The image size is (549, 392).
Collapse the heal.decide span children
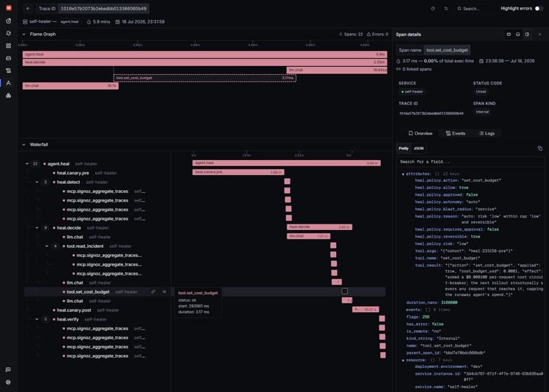[x=37, y=228]
